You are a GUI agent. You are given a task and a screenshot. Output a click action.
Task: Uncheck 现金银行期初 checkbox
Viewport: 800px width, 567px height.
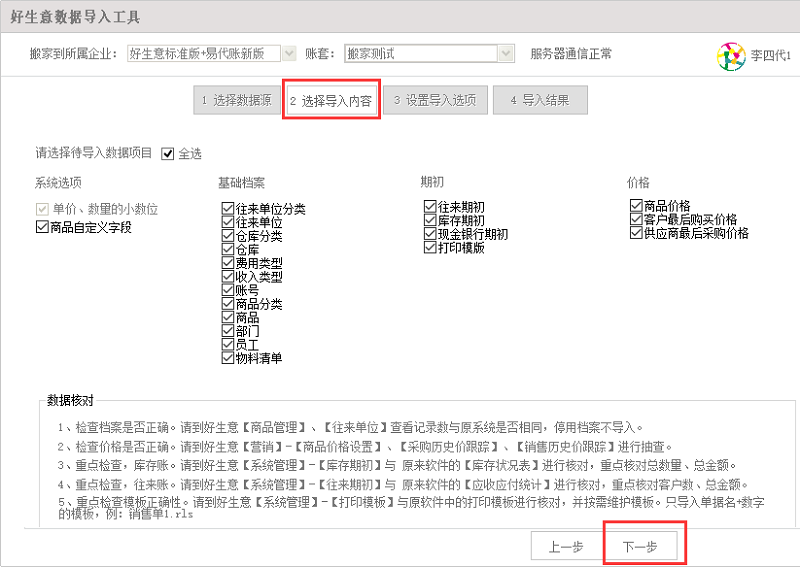pyautogui.click(x=430, y=234)
